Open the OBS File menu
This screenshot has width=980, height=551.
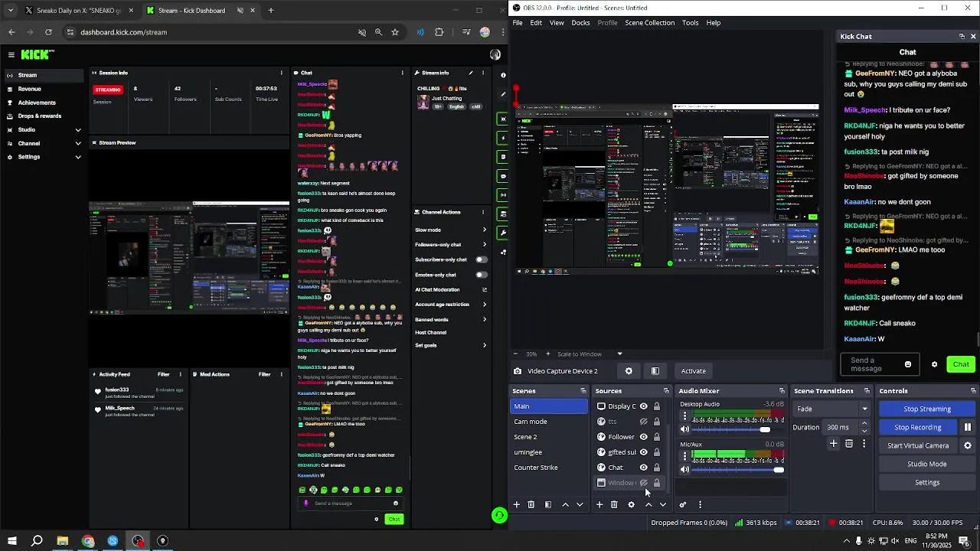click(x=518, y=23)
